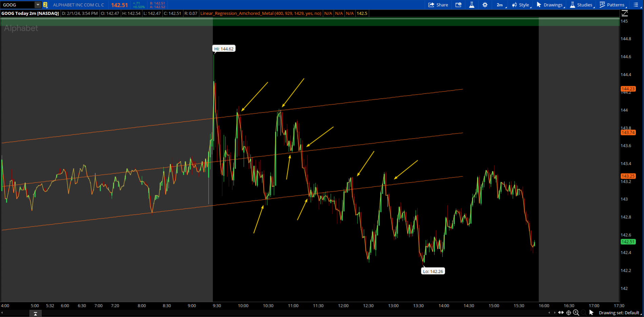Open the Drawing set: Default selector
This screenshot has width=644, height=317.
point(619,313)
